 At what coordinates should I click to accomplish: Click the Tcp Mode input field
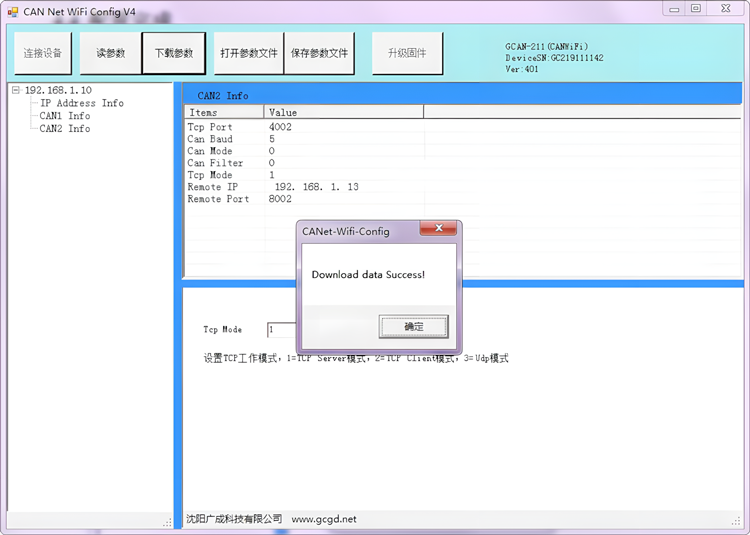281,330
